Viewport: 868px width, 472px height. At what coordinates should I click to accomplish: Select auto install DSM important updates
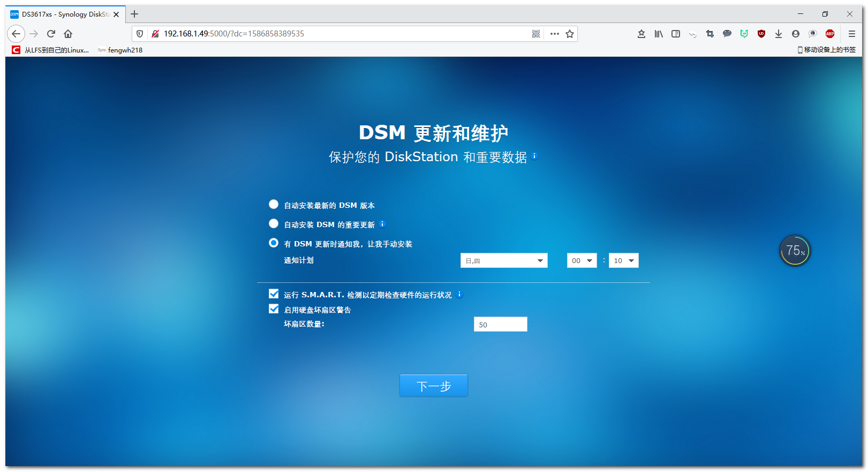click(274, 223)
